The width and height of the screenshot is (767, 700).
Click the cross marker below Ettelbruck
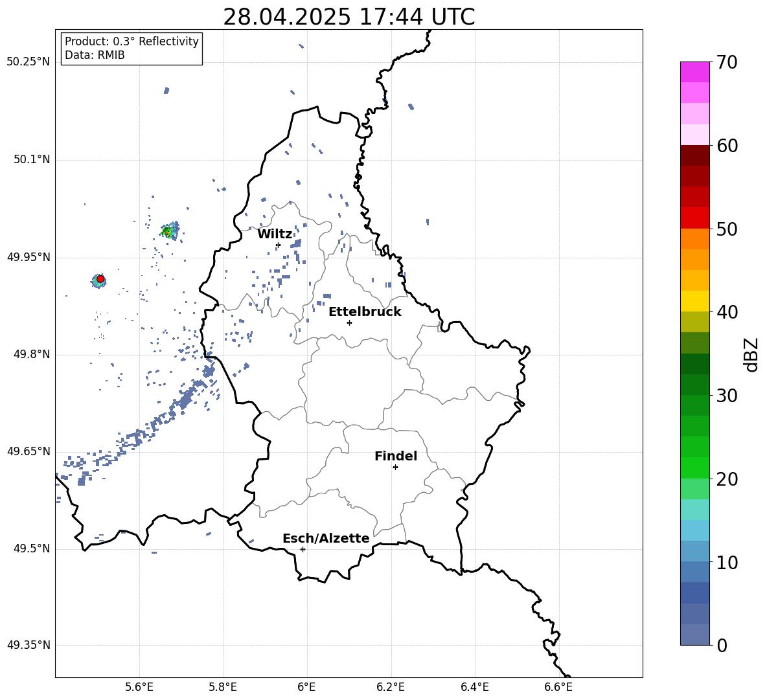coord(349,322)
